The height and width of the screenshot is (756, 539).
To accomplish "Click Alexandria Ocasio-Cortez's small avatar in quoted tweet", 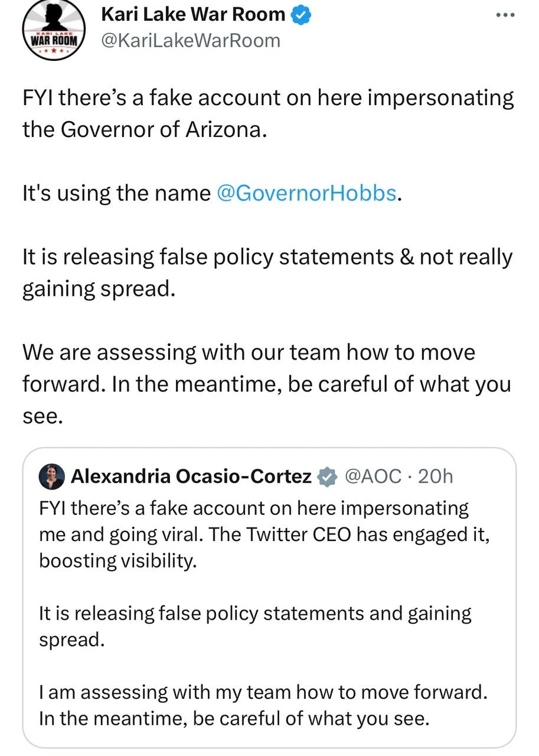I will pyautogui.click(x=52, y=477).
